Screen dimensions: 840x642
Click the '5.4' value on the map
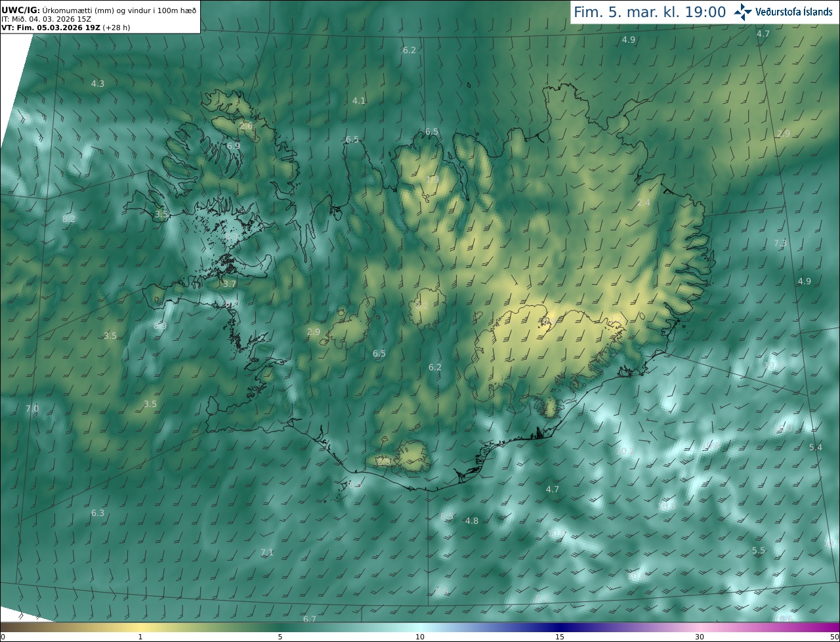[815, 447]
